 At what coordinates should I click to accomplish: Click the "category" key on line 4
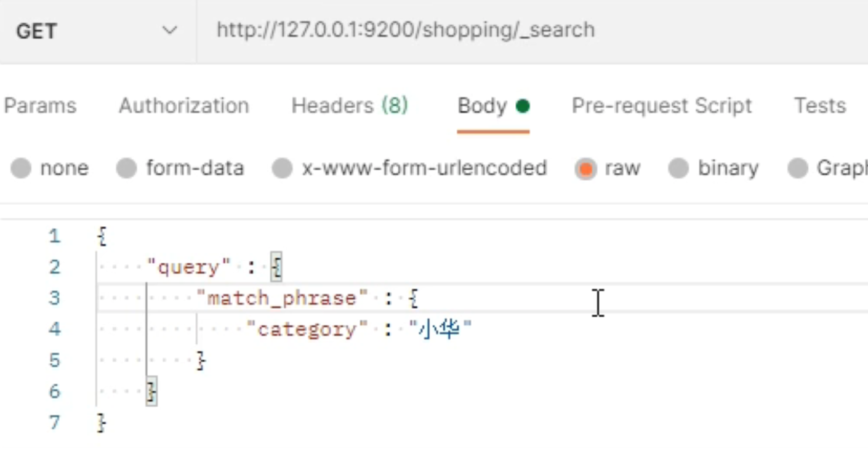point(307,330)
